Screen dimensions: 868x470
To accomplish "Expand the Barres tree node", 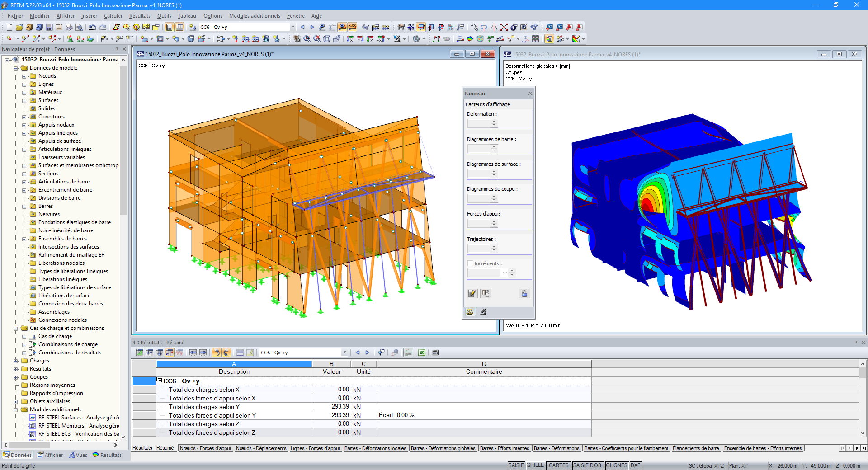I will point(24,207).
